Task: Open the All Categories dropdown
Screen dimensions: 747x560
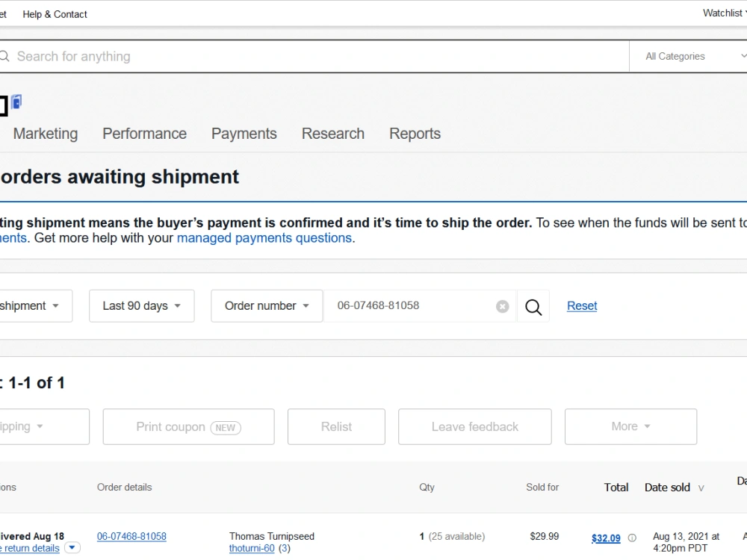Action: [x=689, y=56]
